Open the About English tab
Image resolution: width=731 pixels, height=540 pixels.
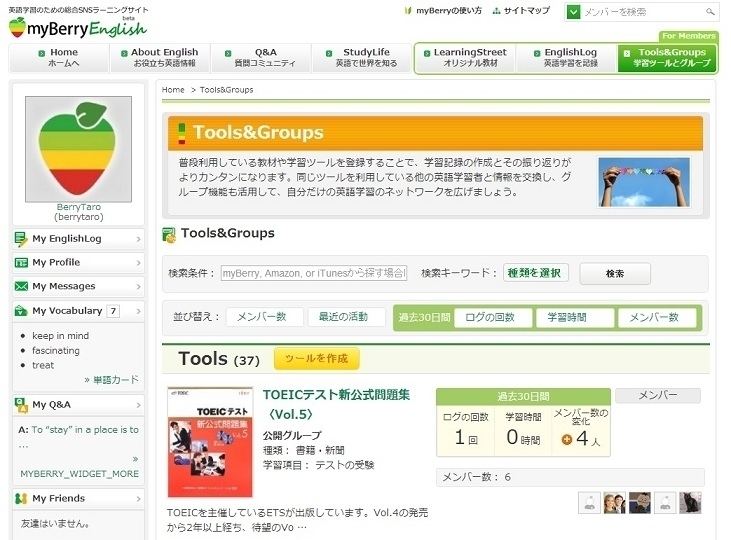(x=160, y=58)
